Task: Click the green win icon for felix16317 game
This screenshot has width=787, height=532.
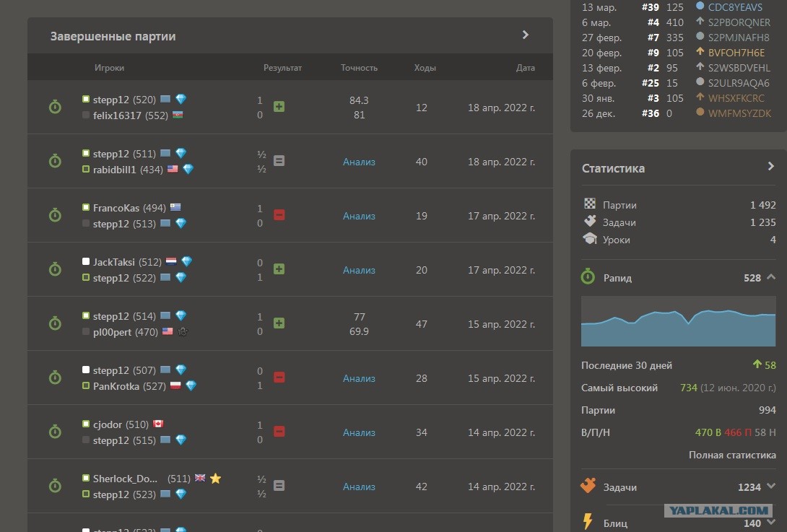Action: tap(279, 106)
